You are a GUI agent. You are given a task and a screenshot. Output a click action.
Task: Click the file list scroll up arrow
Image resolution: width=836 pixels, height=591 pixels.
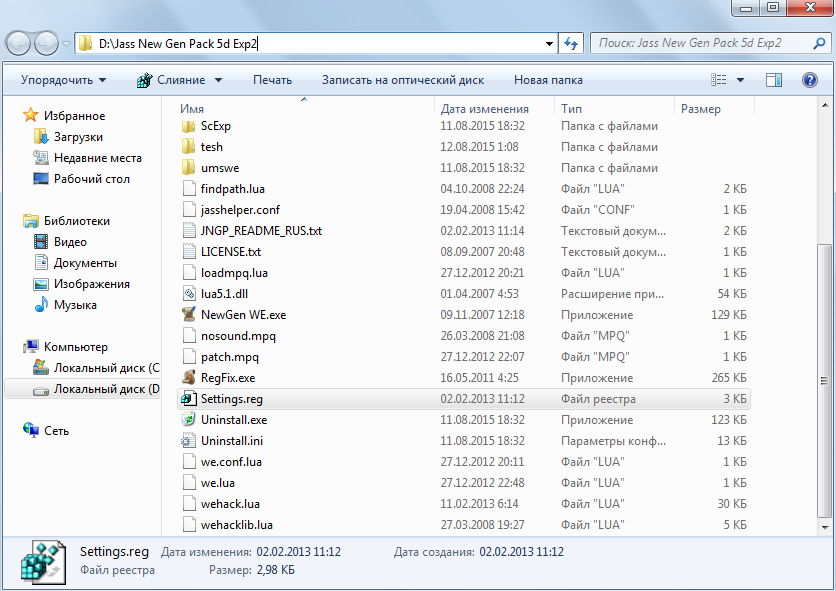824,105
